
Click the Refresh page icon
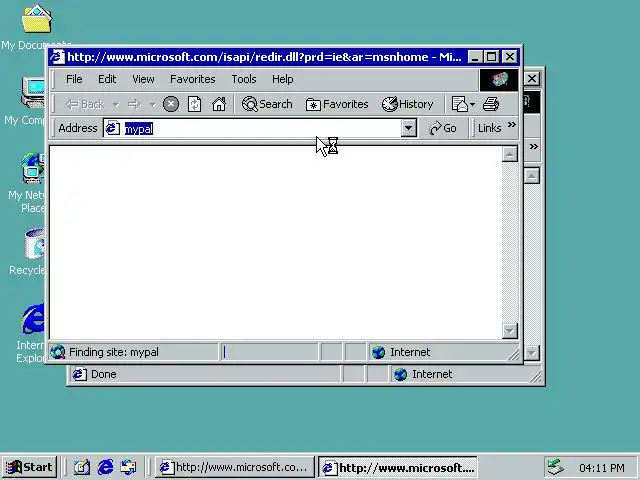coord(194,104)
